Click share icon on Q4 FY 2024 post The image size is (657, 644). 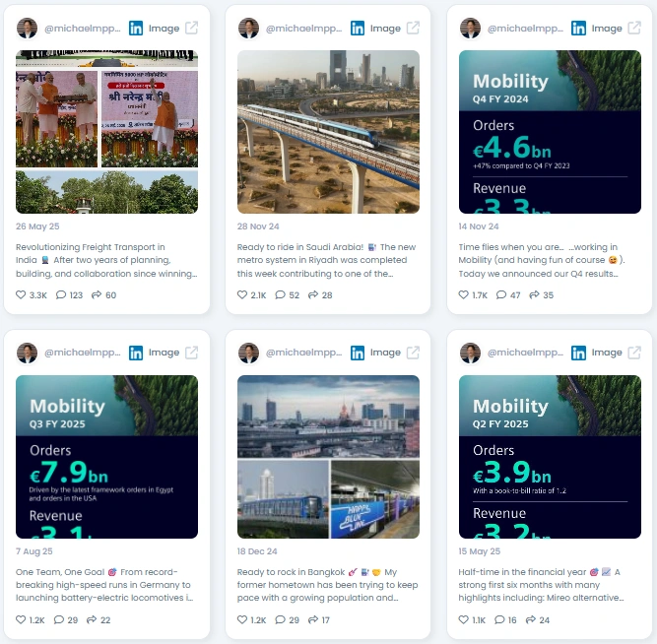534,295
